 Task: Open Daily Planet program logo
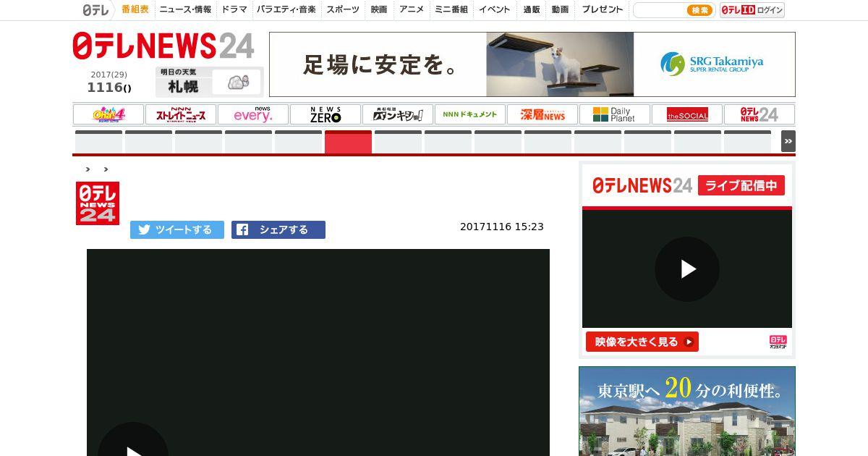pyautogui.click(x=615, y=114)
